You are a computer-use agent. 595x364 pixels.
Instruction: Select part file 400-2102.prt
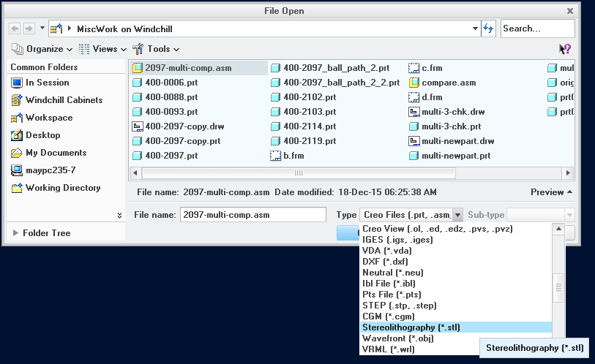tap(304, 97)
